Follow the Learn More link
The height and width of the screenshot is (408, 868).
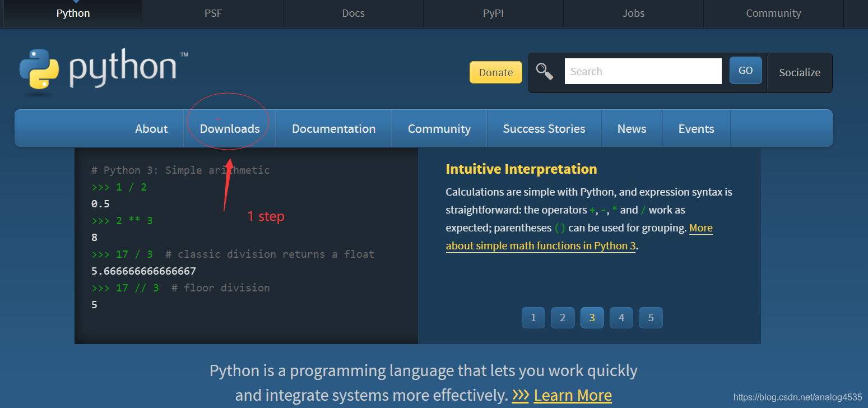pyautogui.click(x=573, y=395)
